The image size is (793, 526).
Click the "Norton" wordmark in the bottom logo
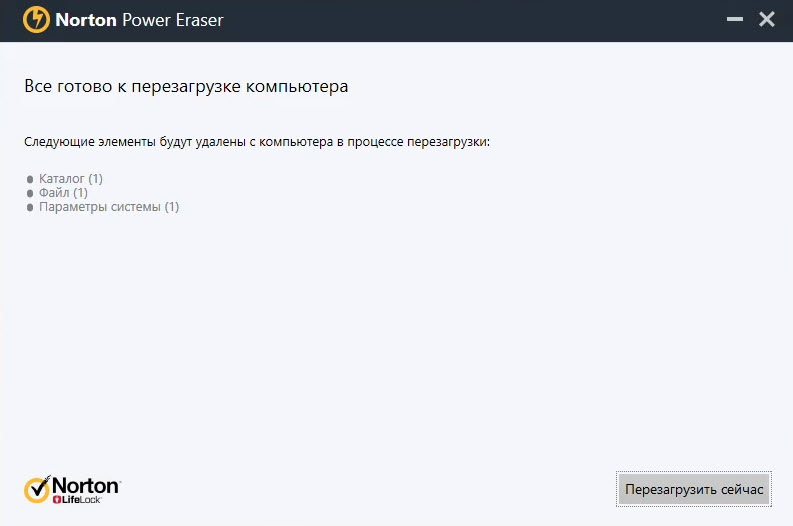(x=86, y=484)
